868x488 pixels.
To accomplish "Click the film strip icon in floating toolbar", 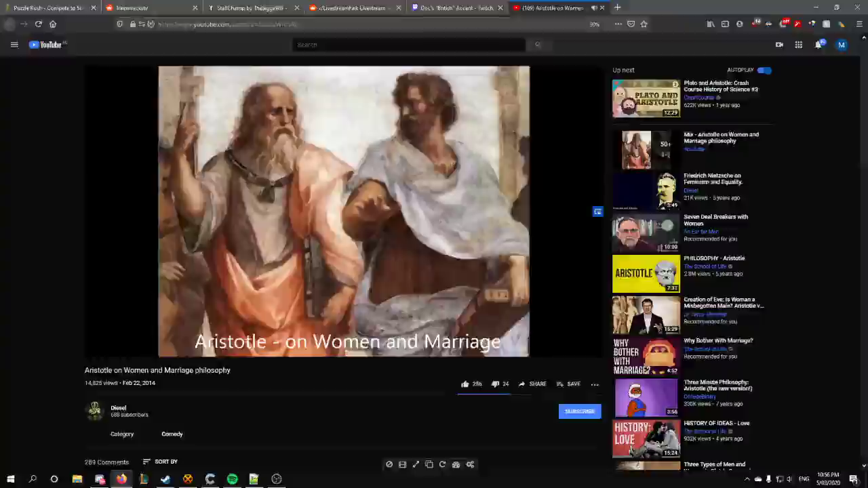I will click(403, 464).
